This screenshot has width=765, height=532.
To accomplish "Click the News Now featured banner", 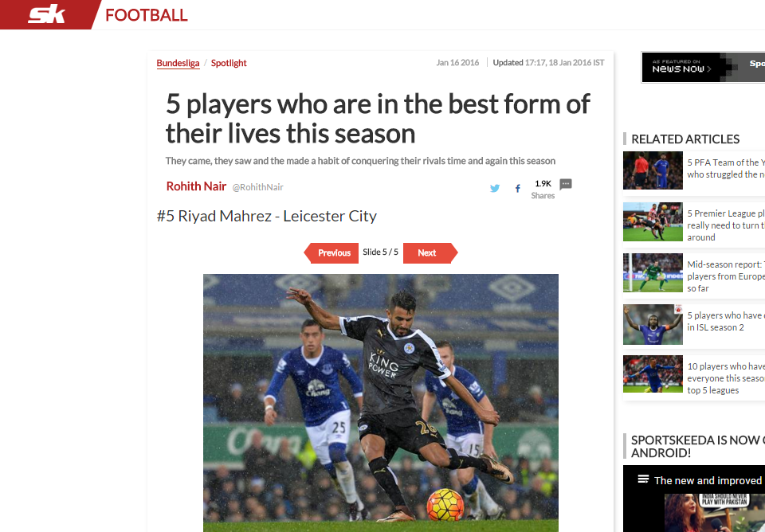I will [703, 68].
